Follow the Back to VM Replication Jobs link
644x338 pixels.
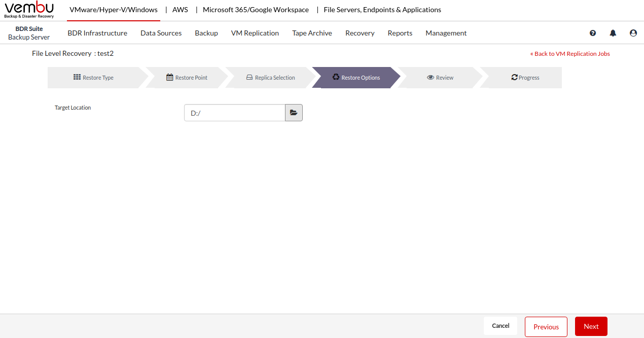tap(570, 54)
